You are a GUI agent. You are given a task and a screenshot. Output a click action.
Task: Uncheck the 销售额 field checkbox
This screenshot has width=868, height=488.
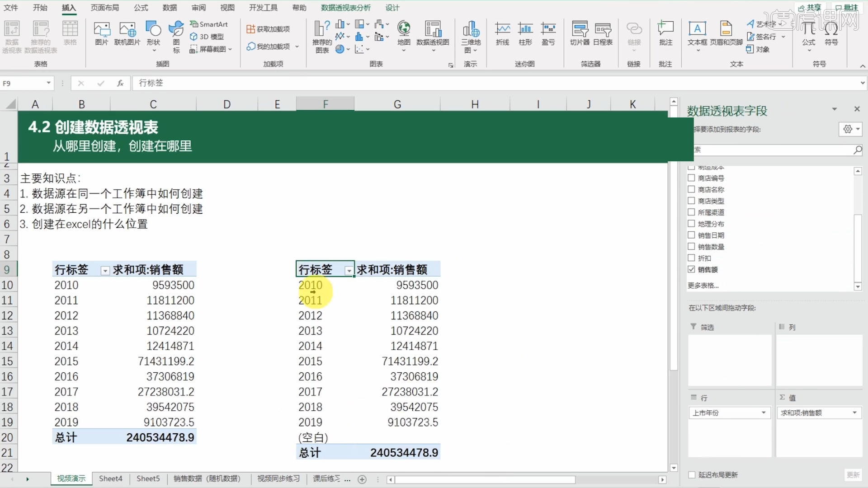pos(691,269)
